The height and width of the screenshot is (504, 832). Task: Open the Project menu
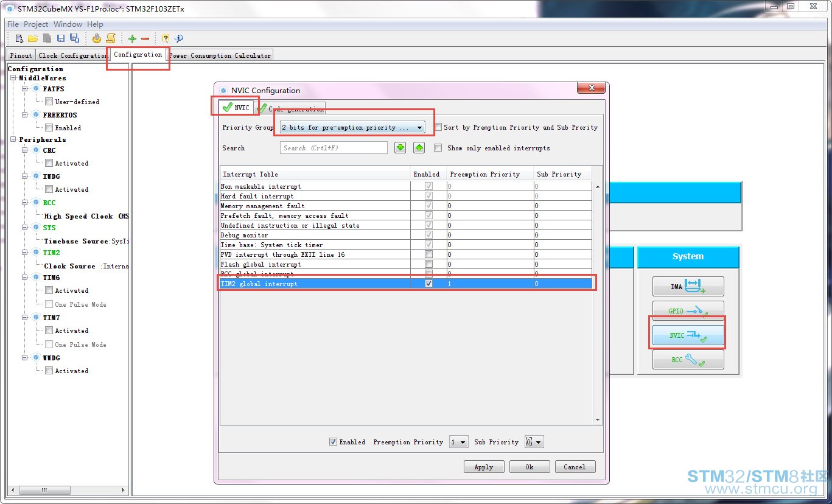click(x=36, y=24)
